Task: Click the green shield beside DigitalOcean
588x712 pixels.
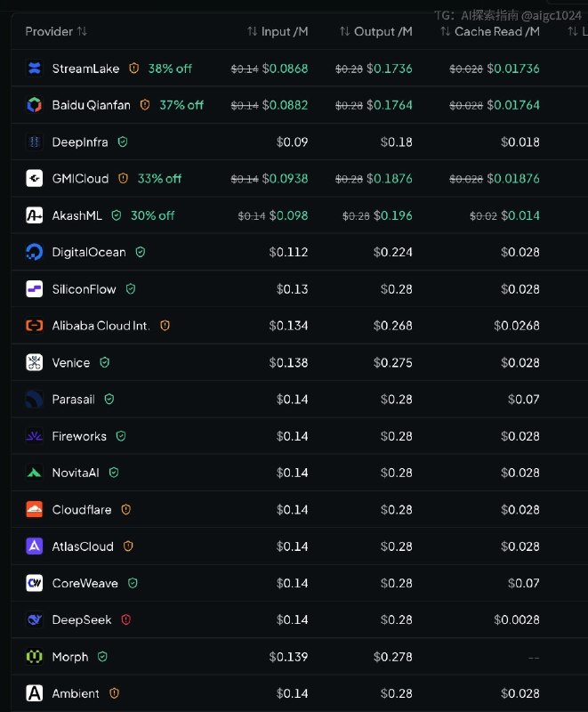Action: pyautogui.click(x=141, y=252)
